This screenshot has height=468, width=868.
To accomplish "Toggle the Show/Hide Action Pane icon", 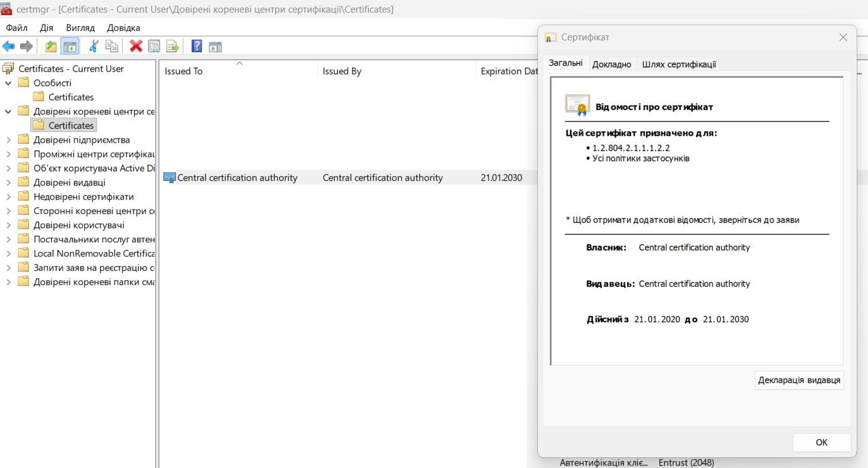I will click(216, 46).
